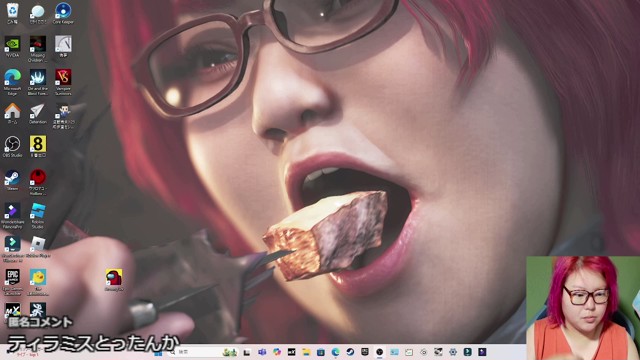The height and width of the screenshot is (360, 640).
Task: Open the NVIDIA desktop shortcut
Action: (13, 46)
